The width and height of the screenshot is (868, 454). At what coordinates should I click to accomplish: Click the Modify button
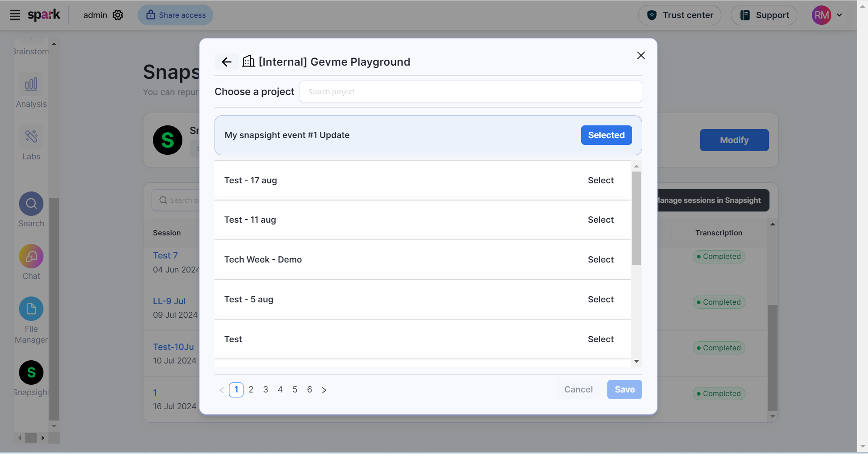734,140
